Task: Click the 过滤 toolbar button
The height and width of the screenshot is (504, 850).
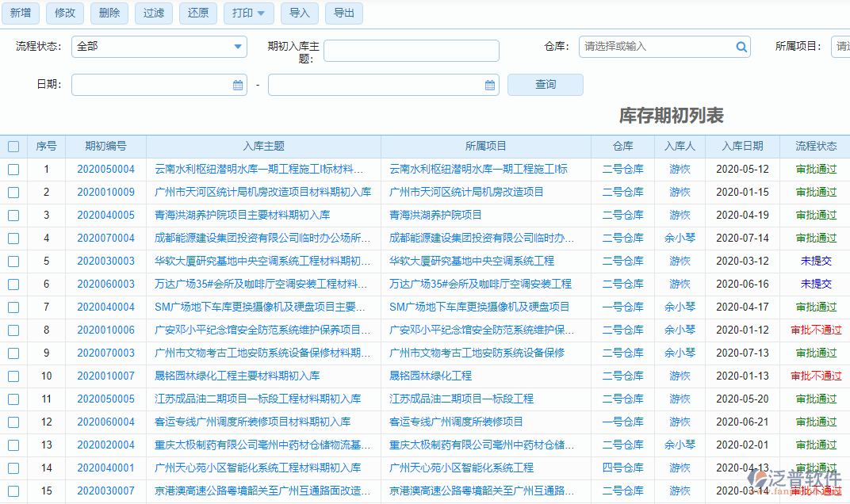Action: 153,13
